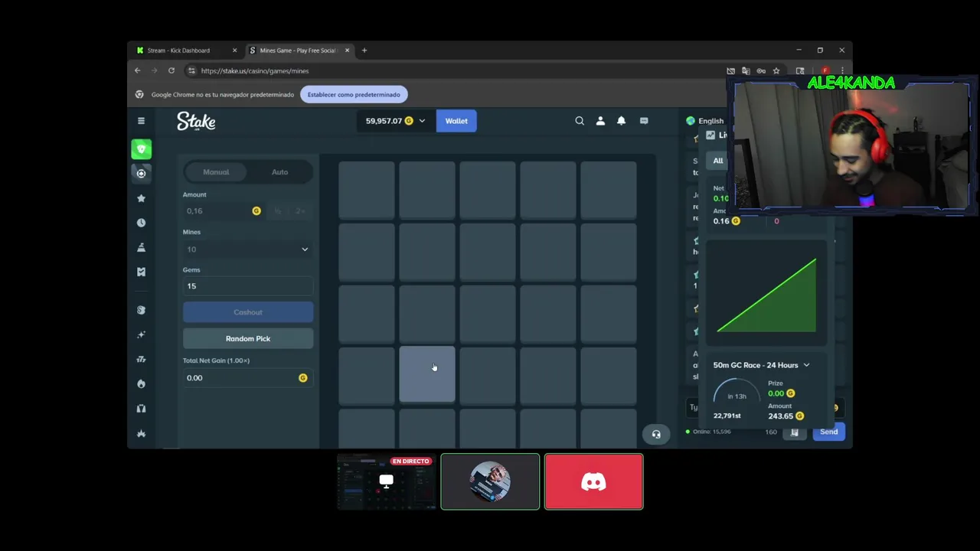The height and width of the screenshot is (551, 980).
Task: Open Chrome's three-dot menu
Action: tap(842, 70)
